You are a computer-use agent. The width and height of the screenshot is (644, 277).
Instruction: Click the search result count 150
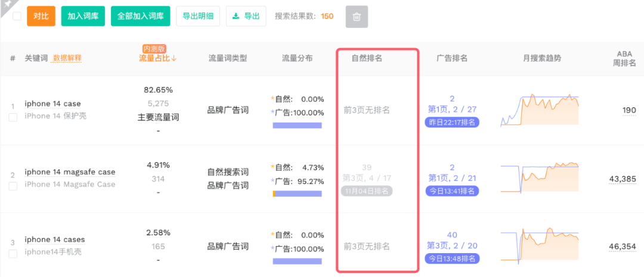(327, 17)
